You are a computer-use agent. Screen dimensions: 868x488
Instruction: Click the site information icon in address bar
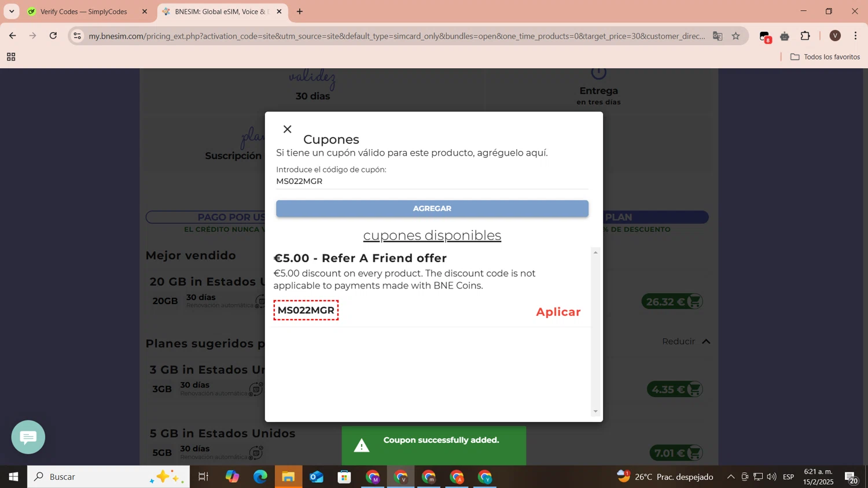78,36
